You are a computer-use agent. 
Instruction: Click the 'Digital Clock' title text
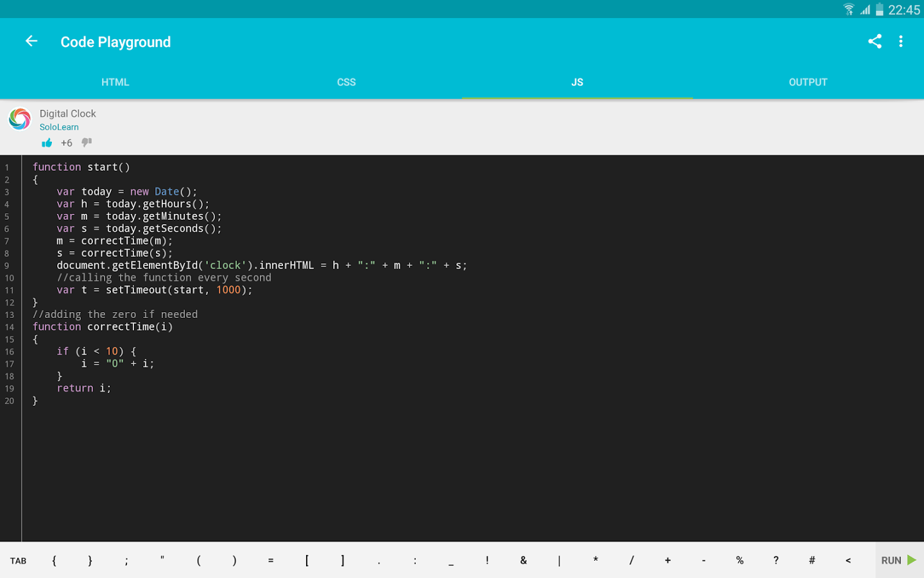click(67, 114)
